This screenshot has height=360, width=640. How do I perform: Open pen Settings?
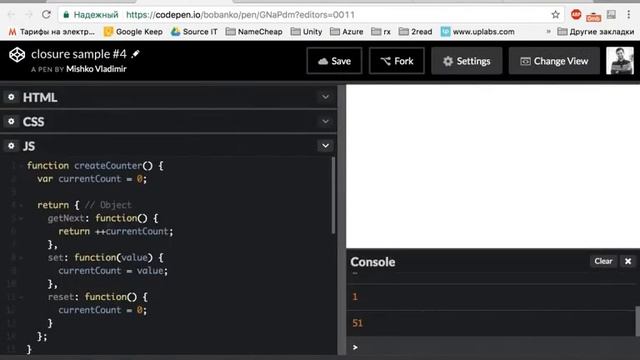pos(467,61)
